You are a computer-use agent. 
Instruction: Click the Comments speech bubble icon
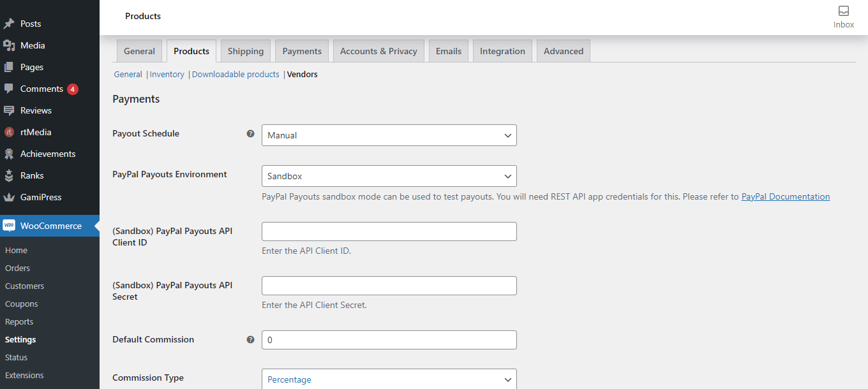coord(9,89)
